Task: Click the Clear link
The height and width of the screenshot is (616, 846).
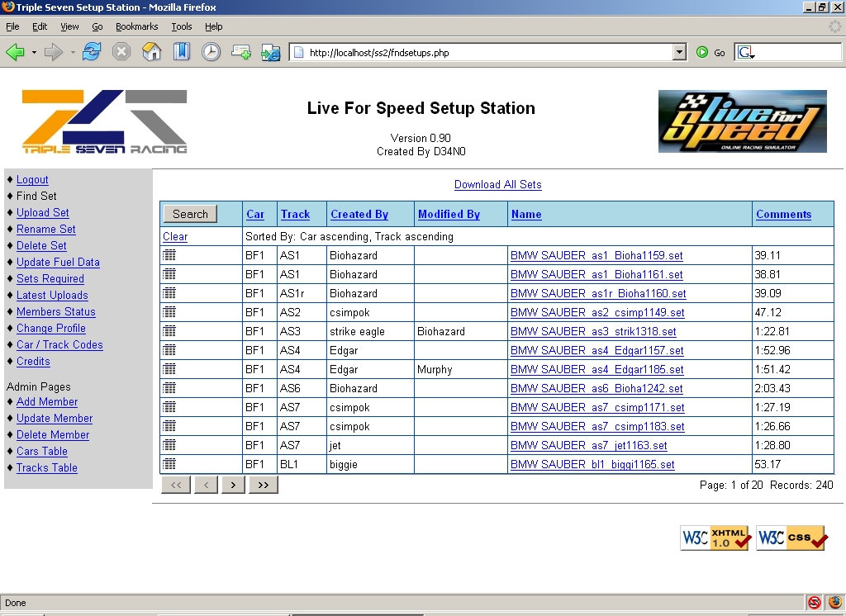Action: [175, 236]
